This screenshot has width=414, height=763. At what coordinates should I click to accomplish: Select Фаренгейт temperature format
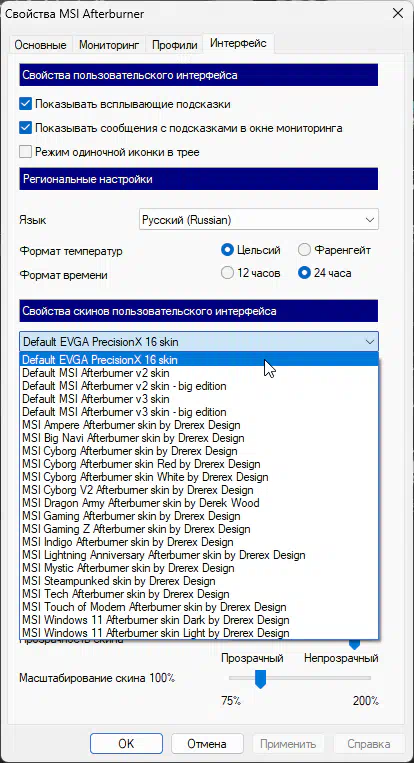(x=335, y=251)
